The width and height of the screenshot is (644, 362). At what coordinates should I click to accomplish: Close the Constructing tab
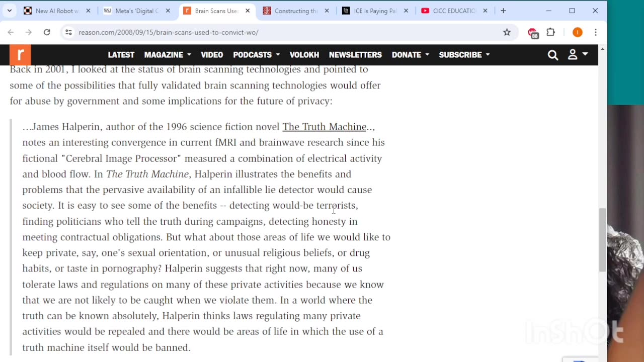pos(327,11)
